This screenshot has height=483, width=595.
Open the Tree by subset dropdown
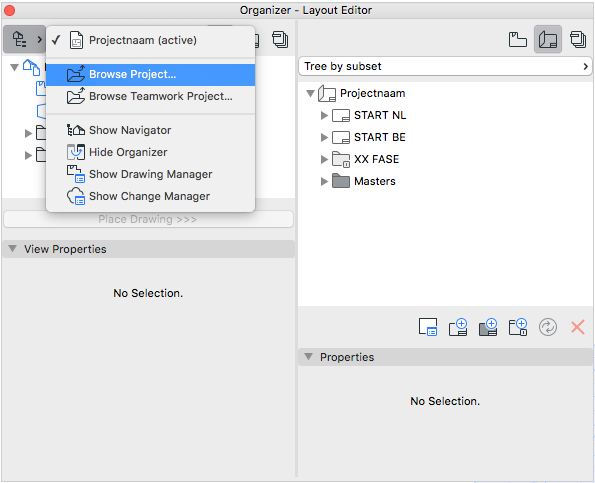(445, 66)
